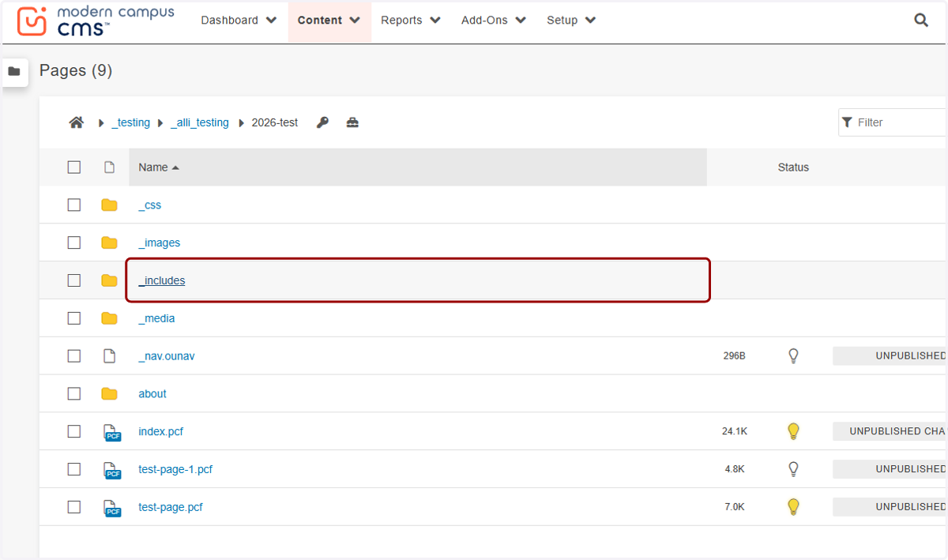This screenshot has height=560, width=948.
Task: Click the test-page-1.pcf PCF file icon
Action: tap(112, 470)
